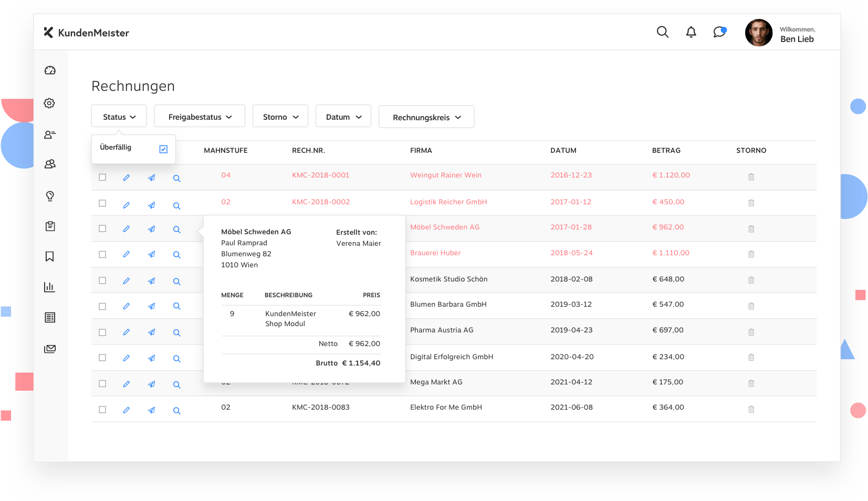The width and height of the screenshot is (868, 501).
Task: Open the Datum filter dropdown
Action: [x=343, y=117]
